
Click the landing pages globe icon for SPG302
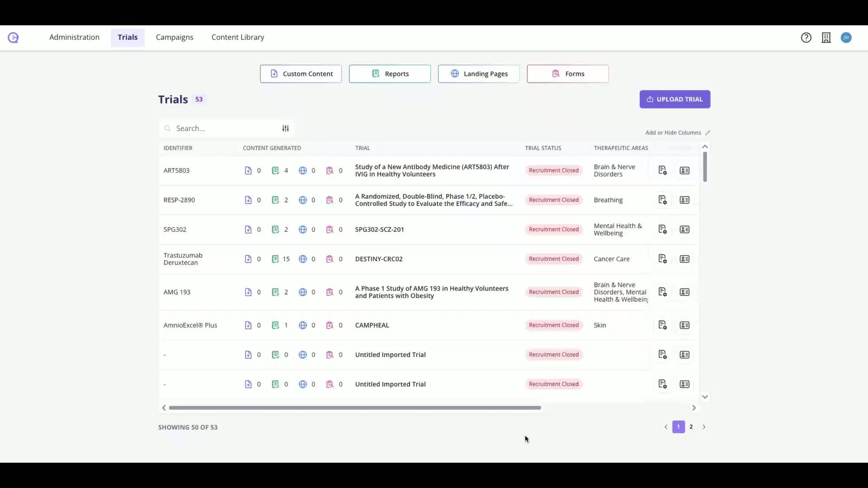point(302,230)
